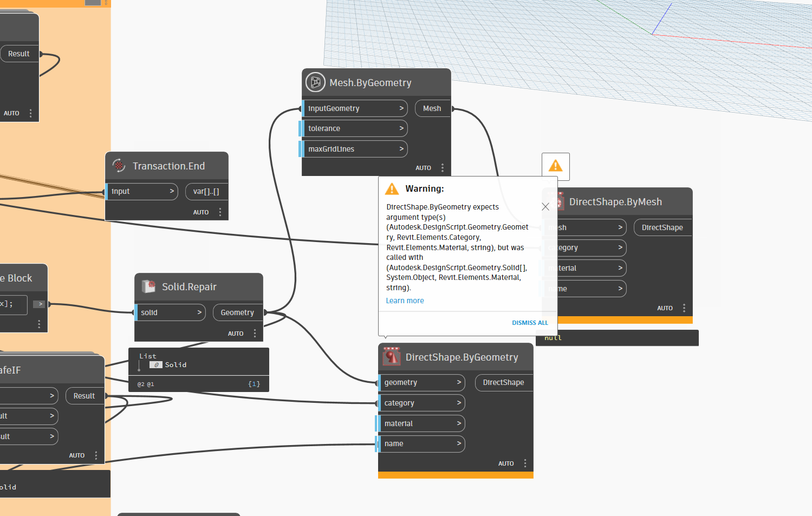Click the AUTO lacing label on Transaction.End

tap(201, 212)
